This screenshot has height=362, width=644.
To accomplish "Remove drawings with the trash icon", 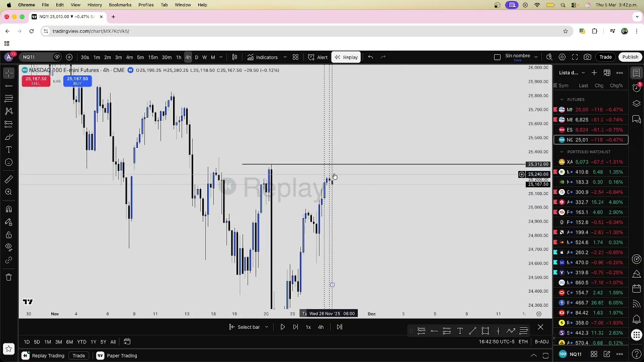I will click(x=9, y=277).
